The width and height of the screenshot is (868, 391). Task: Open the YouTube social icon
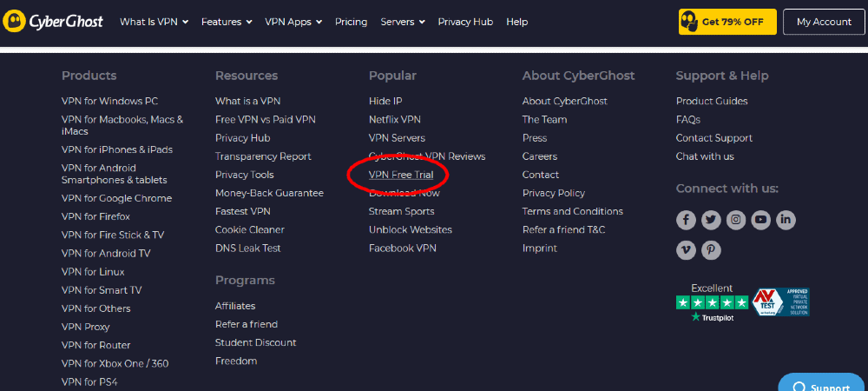coord(760,220)
